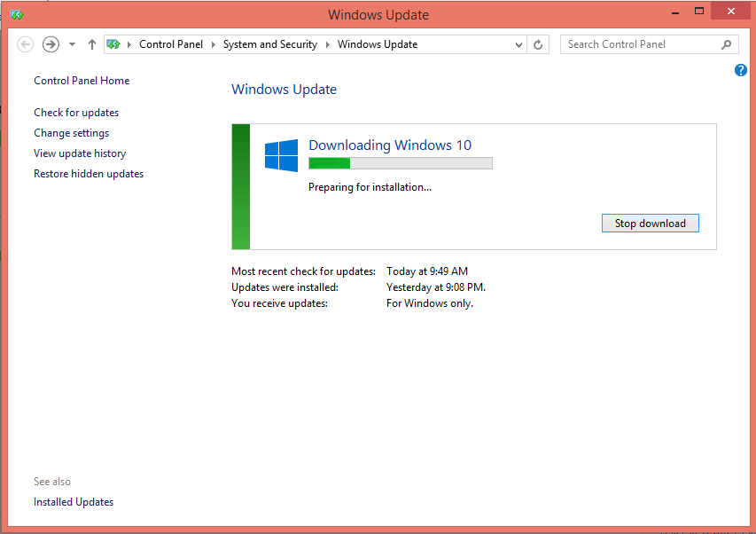Image resolution: width=756 pixels, height=534 pixels.
Task: Click the title bar Windows Update system icon
Action: (x=16, y=14)
